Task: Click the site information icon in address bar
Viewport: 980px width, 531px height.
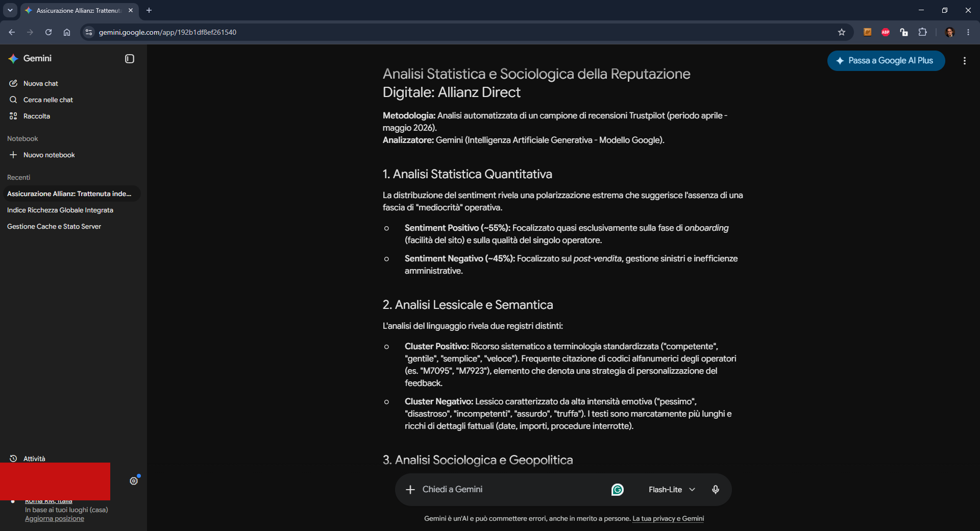Action: (x=89, y=32)
